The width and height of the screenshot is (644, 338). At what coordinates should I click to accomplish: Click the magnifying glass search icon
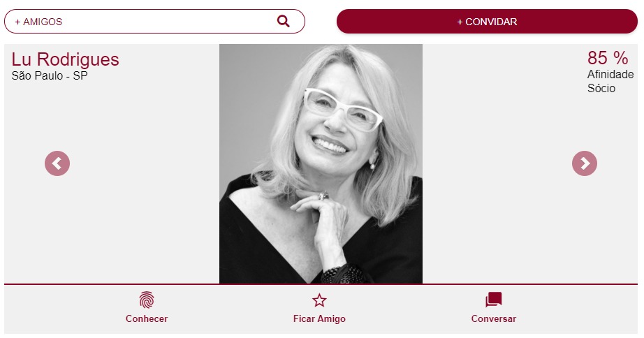click(x=284, y=22)
